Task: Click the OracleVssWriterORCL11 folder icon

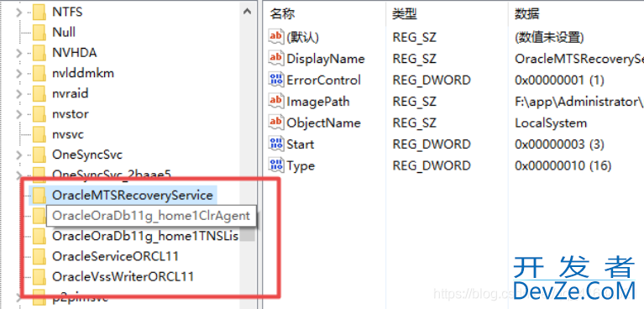Action: coord(39,276)
